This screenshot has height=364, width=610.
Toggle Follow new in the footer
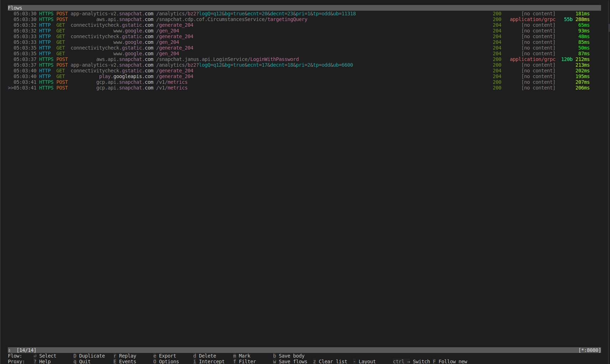[x=452, y=362]
